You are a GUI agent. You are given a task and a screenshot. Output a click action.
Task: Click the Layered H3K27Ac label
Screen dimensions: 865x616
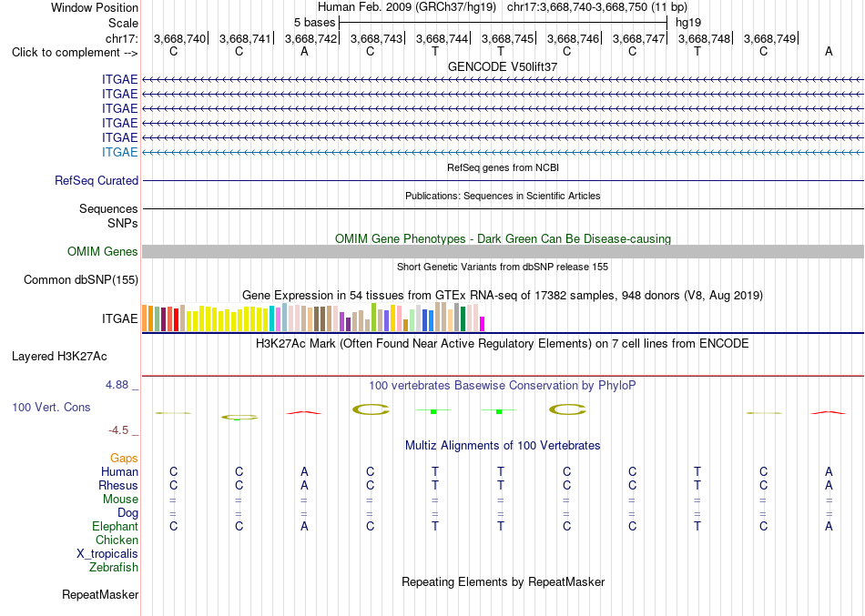[x=59, y=357]
